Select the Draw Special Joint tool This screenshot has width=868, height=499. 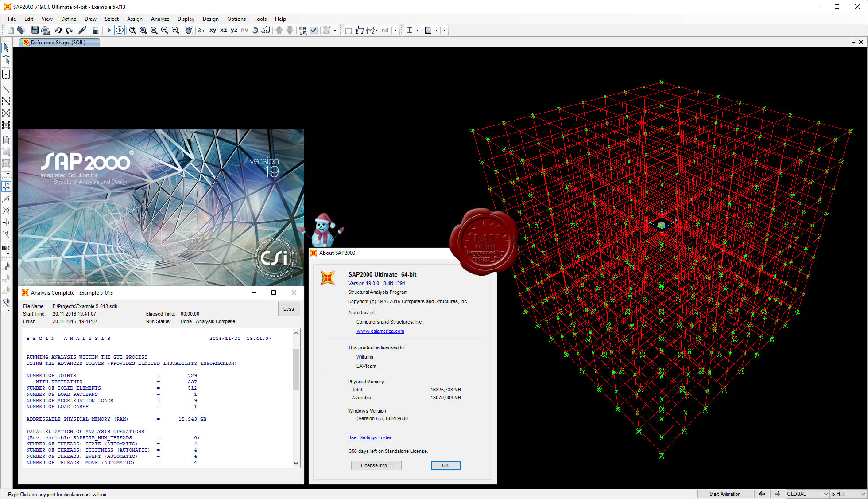coord(6,74)
